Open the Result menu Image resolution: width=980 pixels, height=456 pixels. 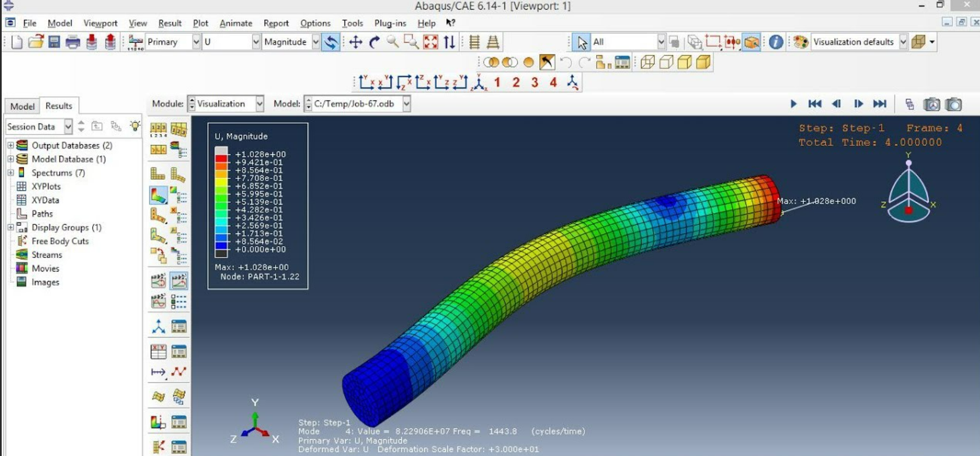click(170, 23)
